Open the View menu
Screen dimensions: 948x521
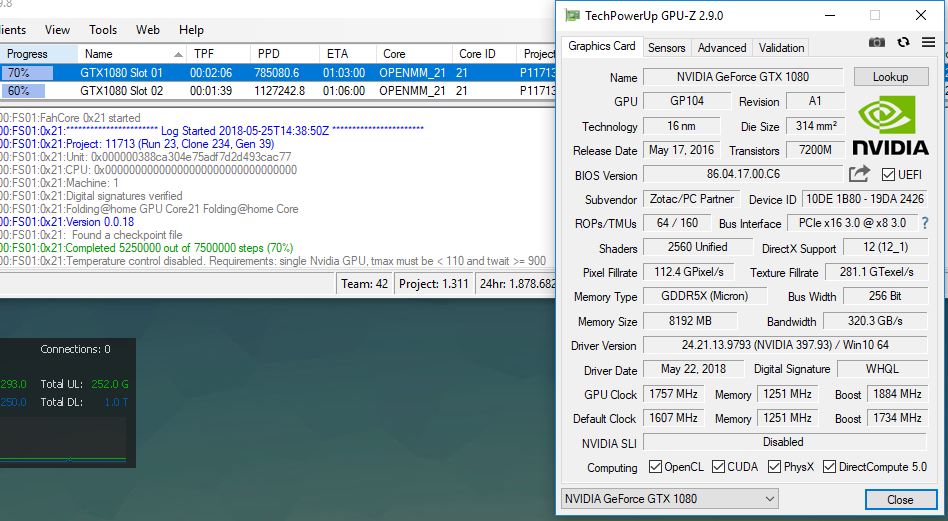coord(57,30)
